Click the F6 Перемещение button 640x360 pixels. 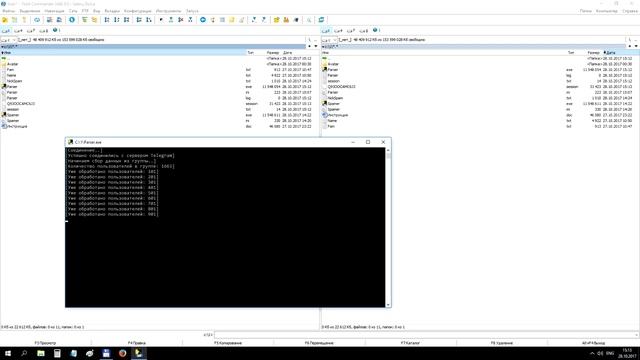click(319, 343)
